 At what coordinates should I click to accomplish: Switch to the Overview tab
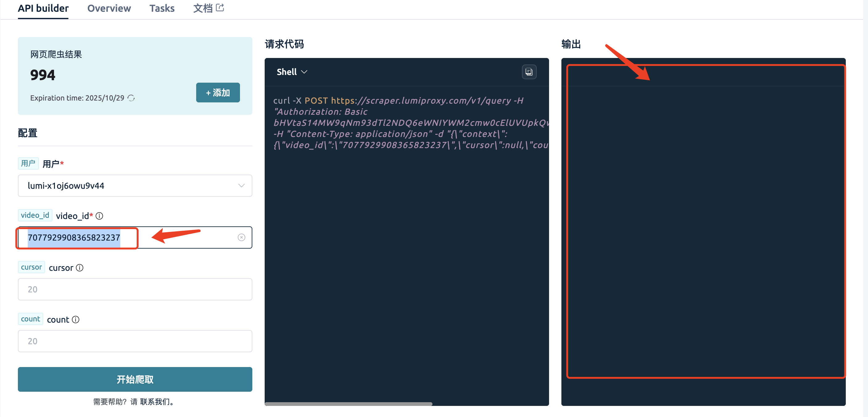pos(109,8)
